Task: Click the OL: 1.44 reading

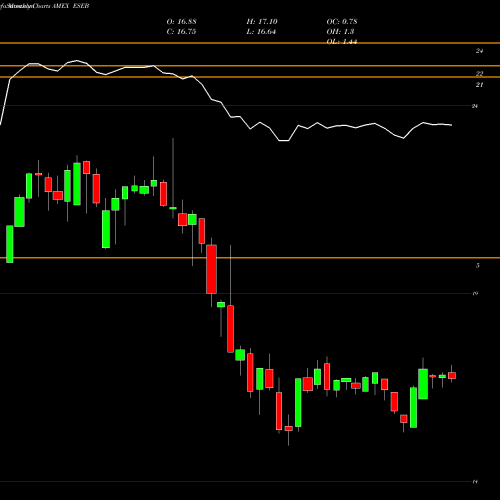Action: 342,41
